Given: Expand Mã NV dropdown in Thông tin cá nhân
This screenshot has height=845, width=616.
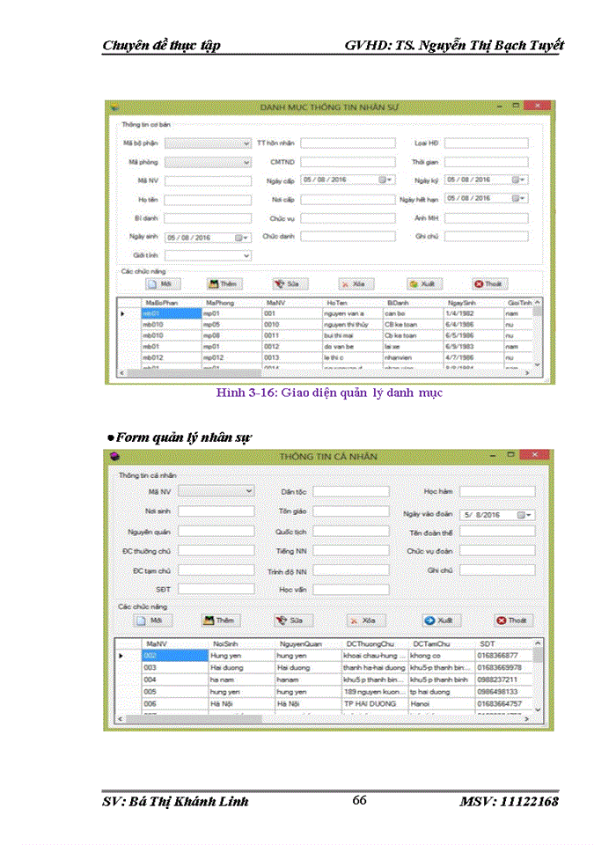Looking at the screenshot, I should [250, 491].
